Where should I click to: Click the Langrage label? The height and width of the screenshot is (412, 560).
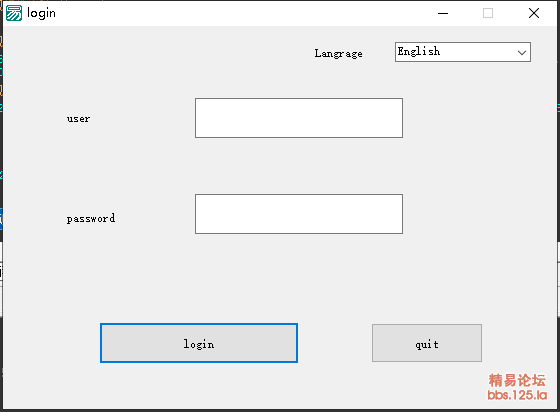click(x=338, y=54)
